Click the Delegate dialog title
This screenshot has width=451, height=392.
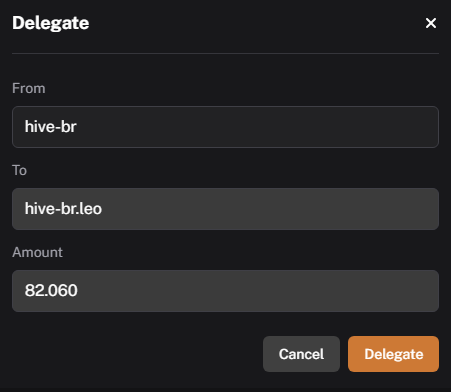[51, 23]
